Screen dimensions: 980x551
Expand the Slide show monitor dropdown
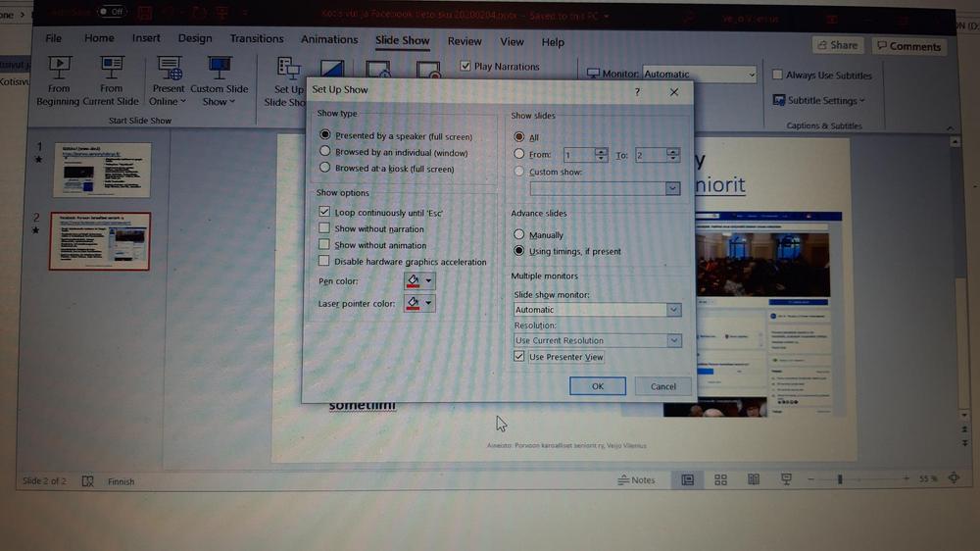pos(673,310)
